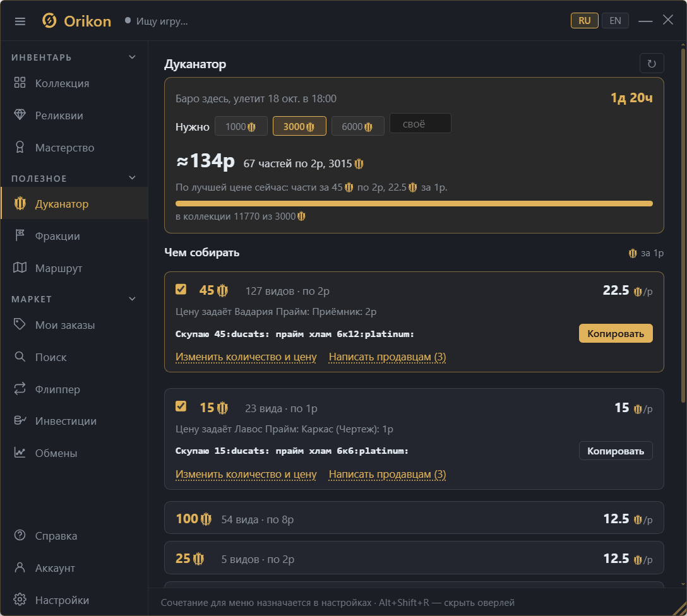Screen dimensions: 687x616
Task: Set needed ducats to 1000
Action: tap(241, 126)
